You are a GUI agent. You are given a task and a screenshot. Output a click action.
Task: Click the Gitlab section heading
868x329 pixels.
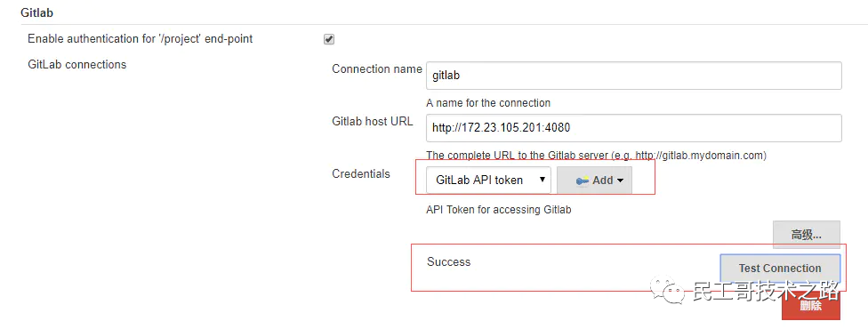[x=36, y=12]
